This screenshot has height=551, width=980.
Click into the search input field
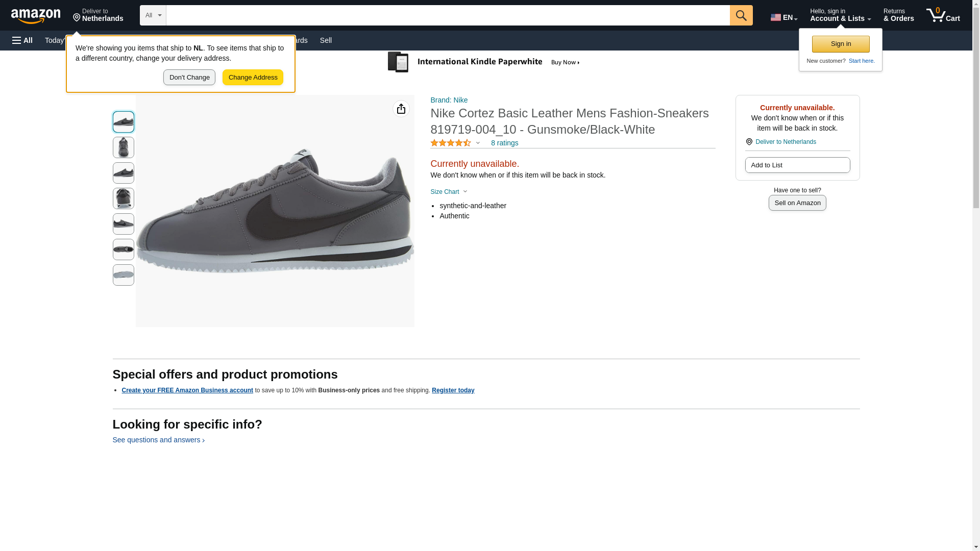tap(448, 15)
